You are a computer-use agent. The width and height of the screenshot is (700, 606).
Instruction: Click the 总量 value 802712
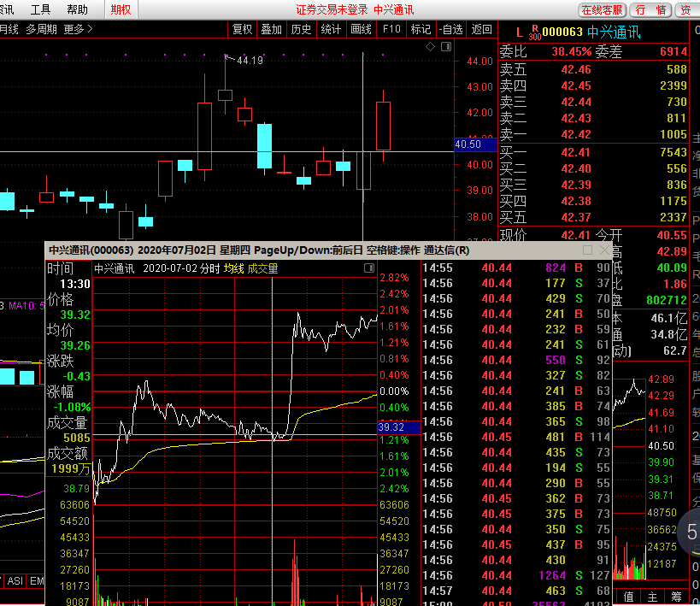tap(667, 300)
